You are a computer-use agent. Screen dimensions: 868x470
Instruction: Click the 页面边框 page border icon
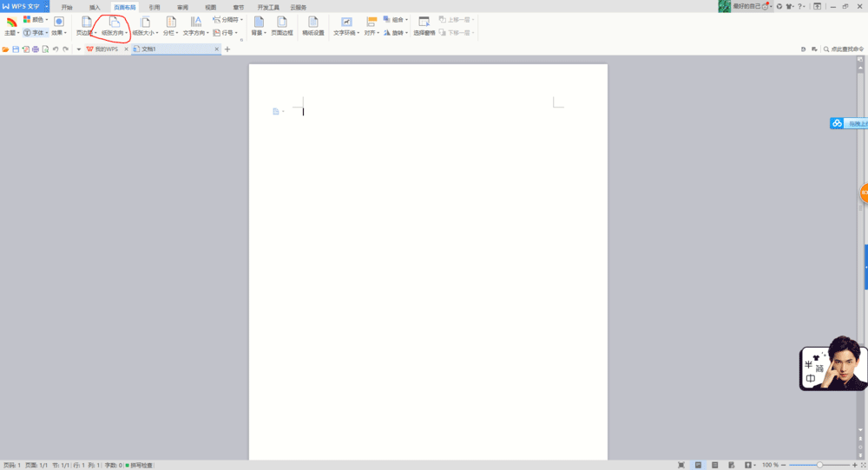[x=282, y=22]
